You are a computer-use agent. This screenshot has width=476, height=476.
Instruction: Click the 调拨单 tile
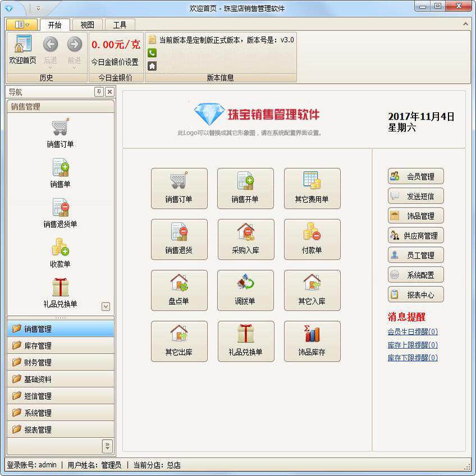pos(245,290)
